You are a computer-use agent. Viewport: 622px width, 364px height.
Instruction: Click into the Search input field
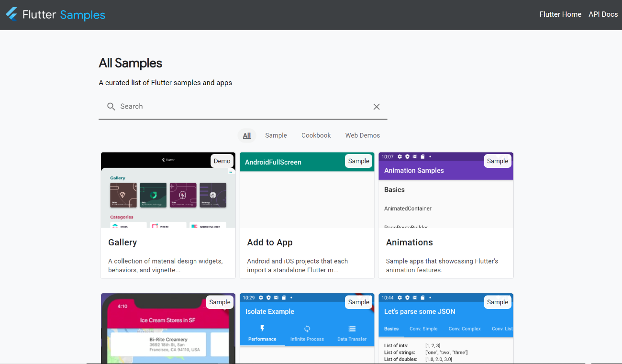(243, 107)
